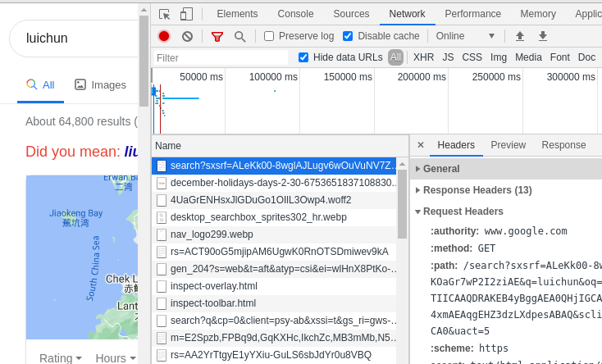Select the inspect-overlay.html request row
602x364 pixels.
tap(274, 286)
